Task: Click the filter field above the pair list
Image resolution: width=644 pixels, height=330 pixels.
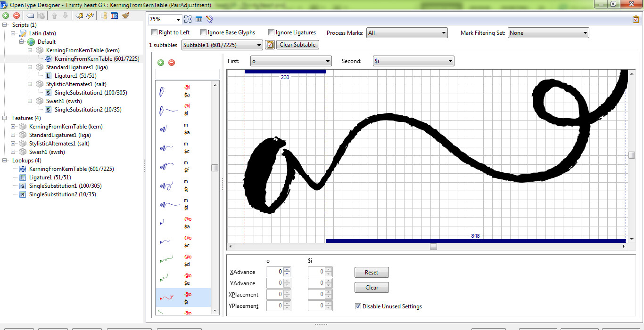Action: coord(187,74)
